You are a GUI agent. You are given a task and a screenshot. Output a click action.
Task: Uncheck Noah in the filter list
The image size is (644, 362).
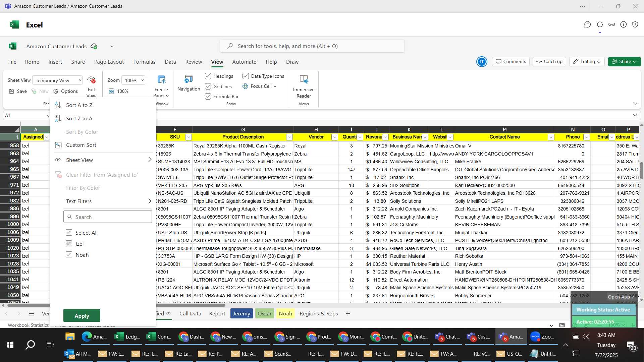point(69,255)
